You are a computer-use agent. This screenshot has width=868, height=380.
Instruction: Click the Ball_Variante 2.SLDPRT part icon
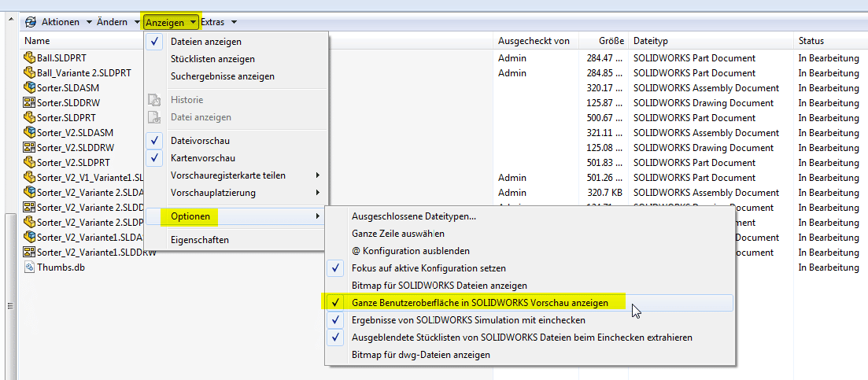click(30, 73)
